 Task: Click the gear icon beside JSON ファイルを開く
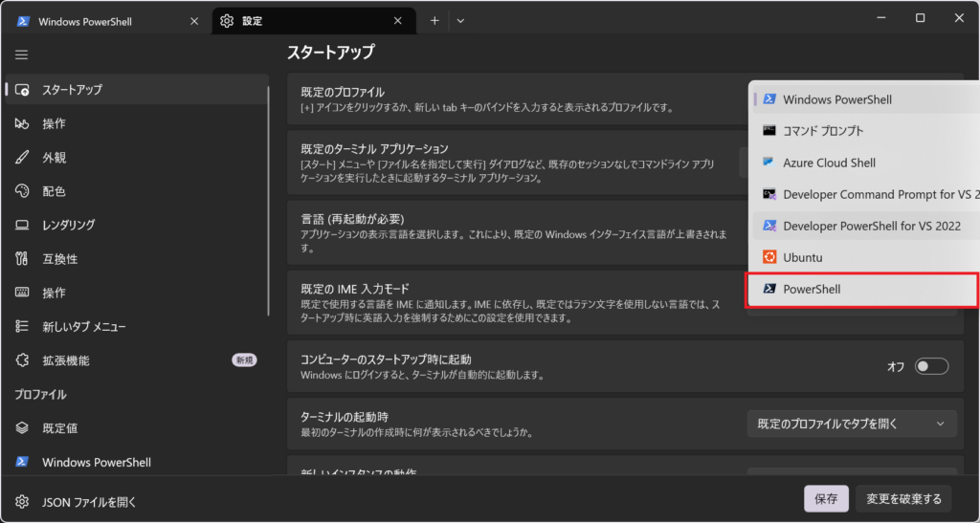tap(22, 502)
